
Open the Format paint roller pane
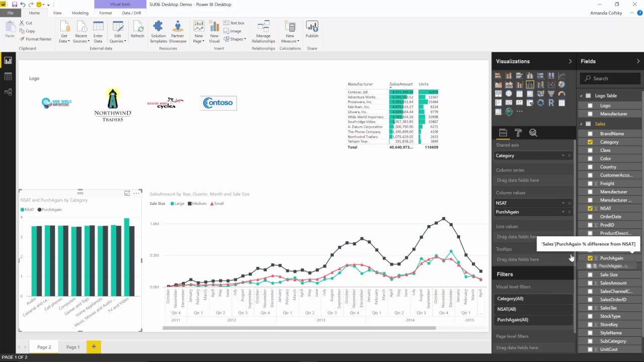(518, 133)
